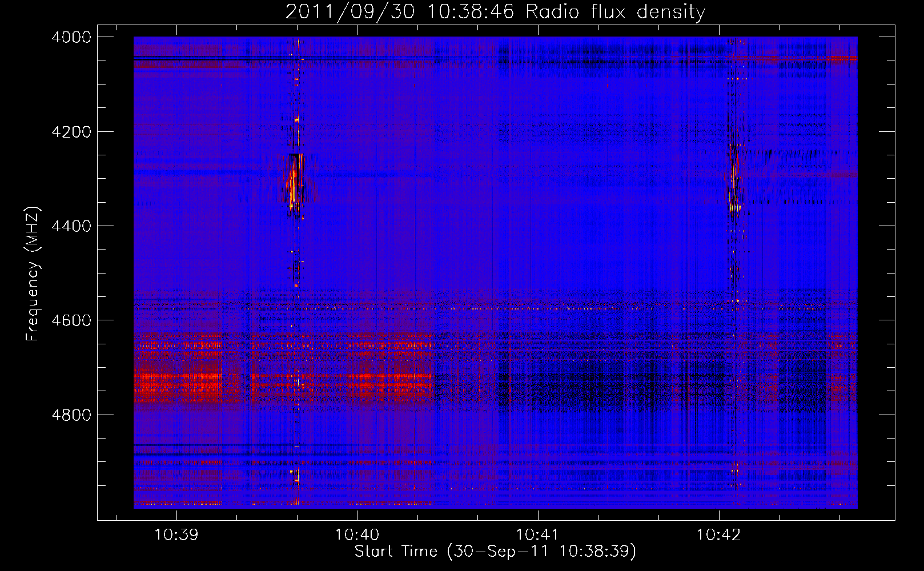Click the "Start Time (30-Sep-11 10:38:39)" axis label
924x571 pixels.
pyautogui.click(x=495, y=552)
